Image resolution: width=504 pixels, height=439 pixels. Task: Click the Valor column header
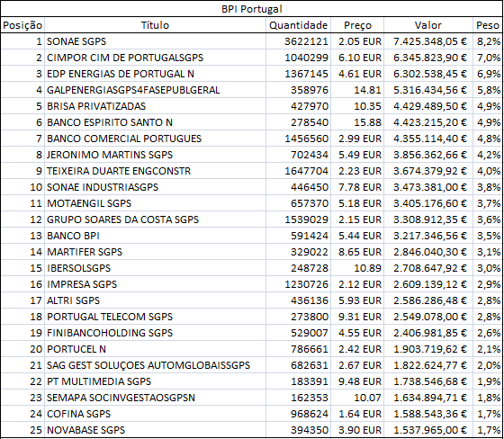pyautogui.click(x=428, y=25)
